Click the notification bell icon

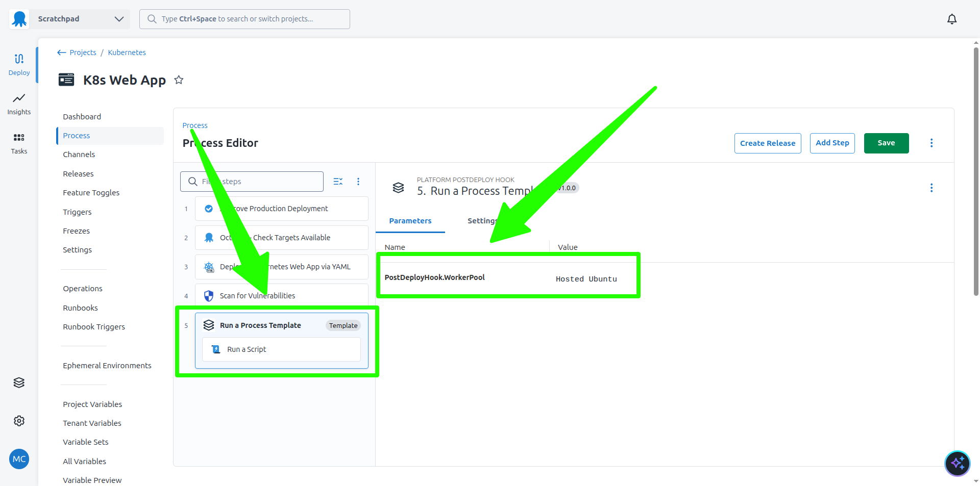(x=952, y=19)
